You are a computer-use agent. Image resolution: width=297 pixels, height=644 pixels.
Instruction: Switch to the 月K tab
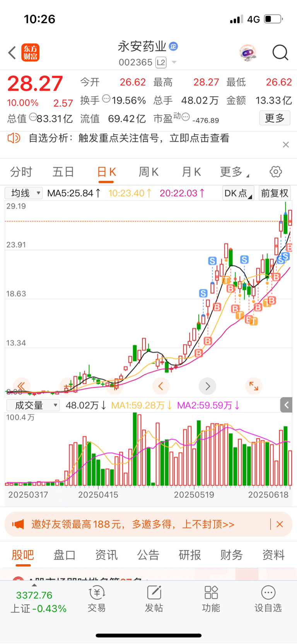191,172
